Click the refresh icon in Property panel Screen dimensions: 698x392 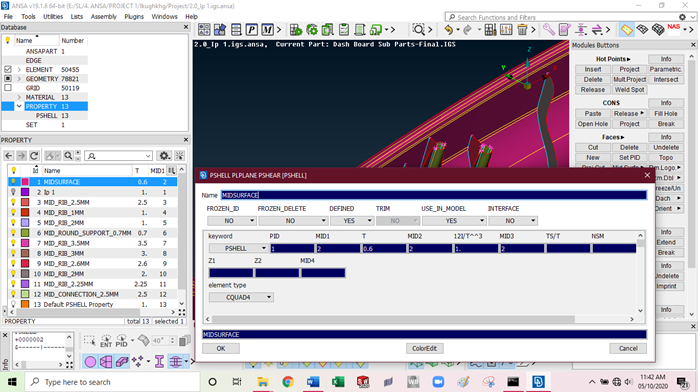pos(34,156)
